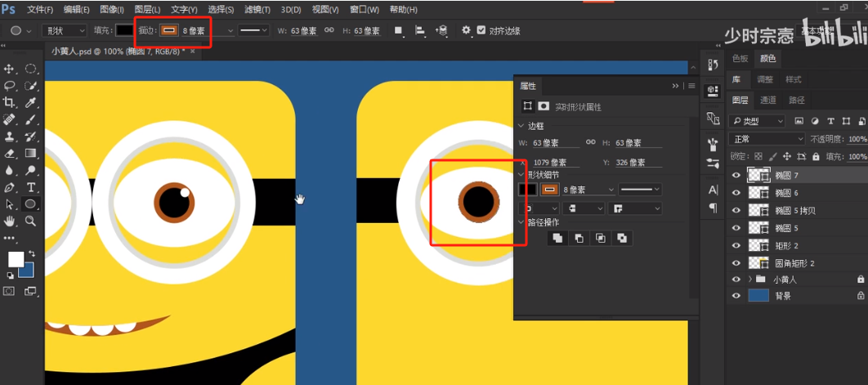Select the Lasso tool
868x385 pixels.
[9, 85]
